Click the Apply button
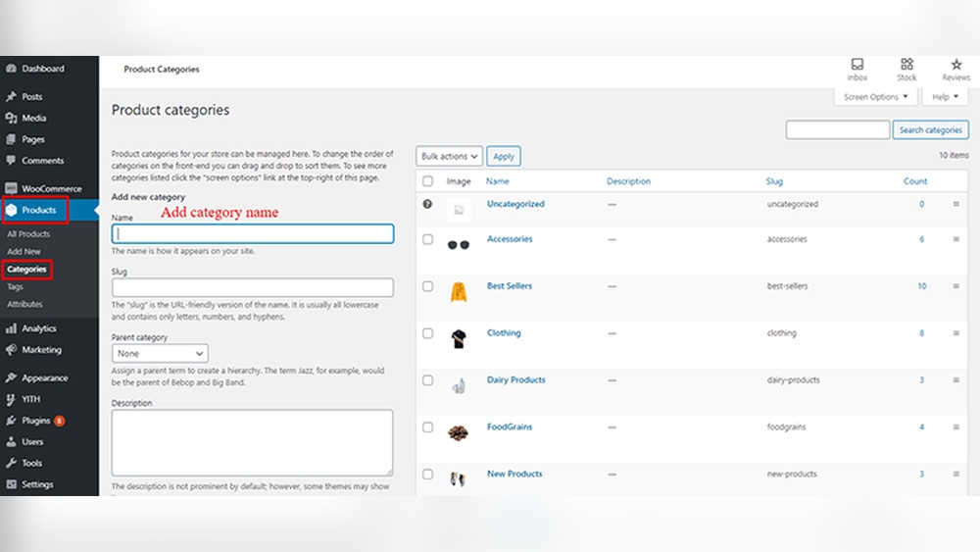Screen dimensions: 980x552 503,156
